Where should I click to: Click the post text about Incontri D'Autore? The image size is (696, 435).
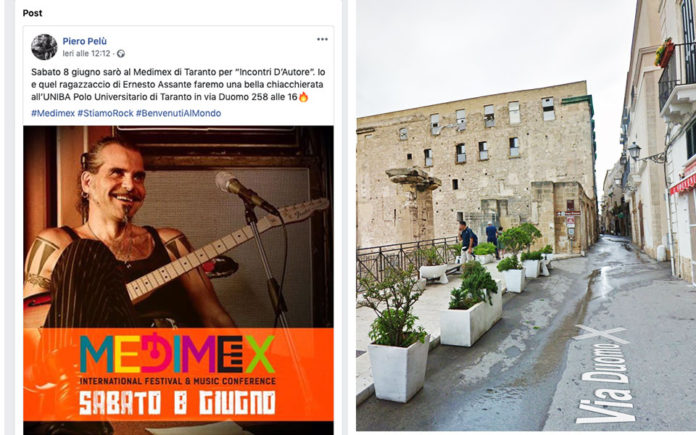tap(178, 84)
